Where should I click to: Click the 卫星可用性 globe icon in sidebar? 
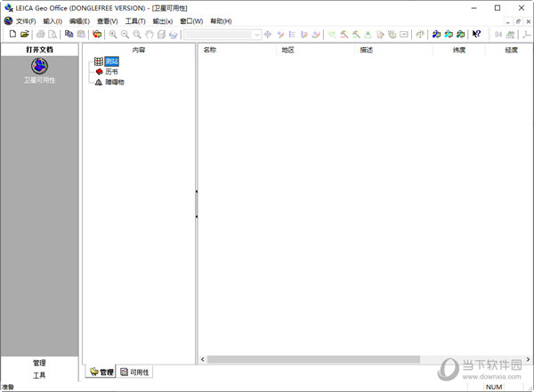(x=39, y=66)
